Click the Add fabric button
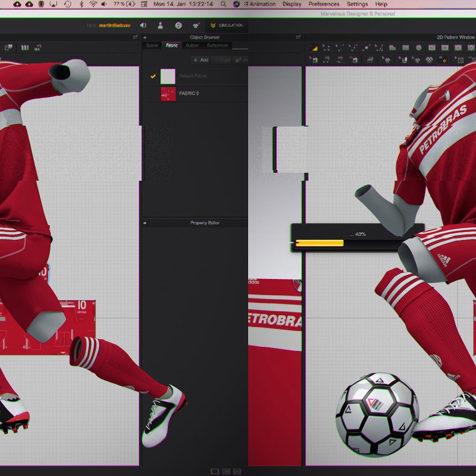This screenshot has width=476, height=476. pos(201,60)
